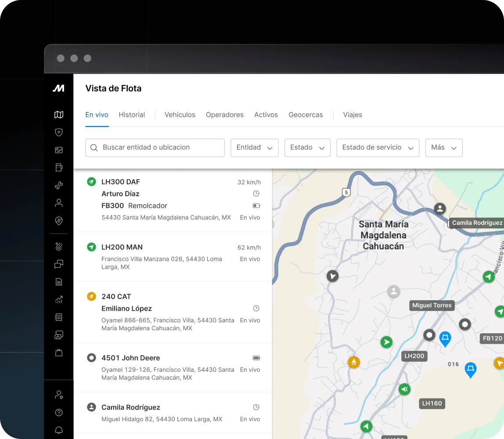Click the notifications bell icon
This screenshot has height=439, width=504.
tap(59, 430)
